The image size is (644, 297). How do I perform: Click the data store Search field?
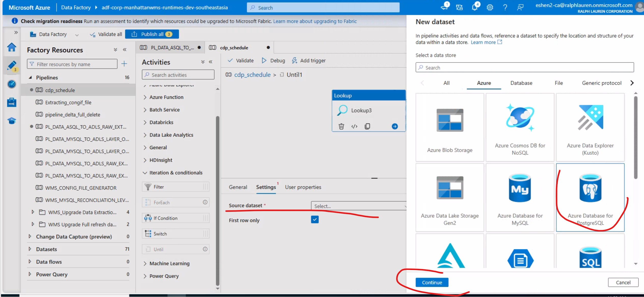[524, 68]
